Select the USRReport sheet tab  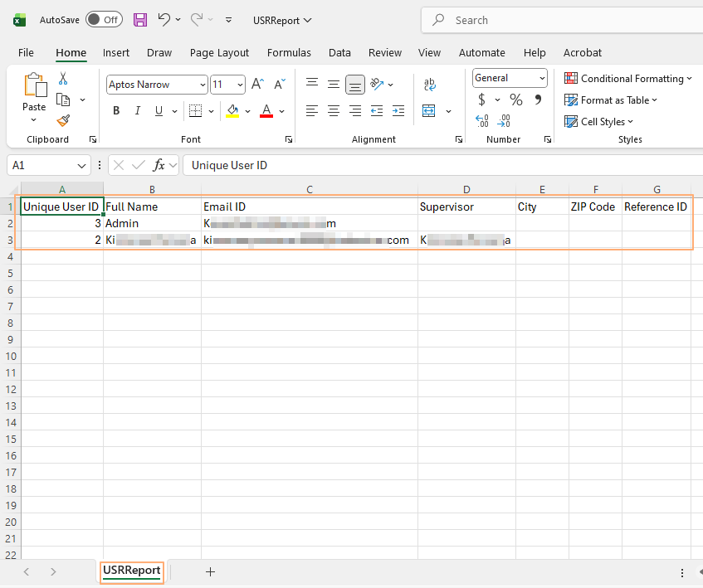click(x=131, y=571)
